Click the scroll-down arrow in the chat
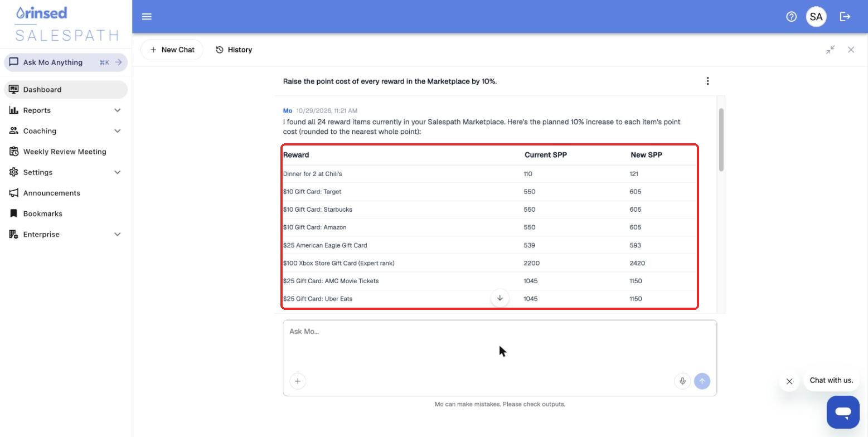 pos(500,298)
